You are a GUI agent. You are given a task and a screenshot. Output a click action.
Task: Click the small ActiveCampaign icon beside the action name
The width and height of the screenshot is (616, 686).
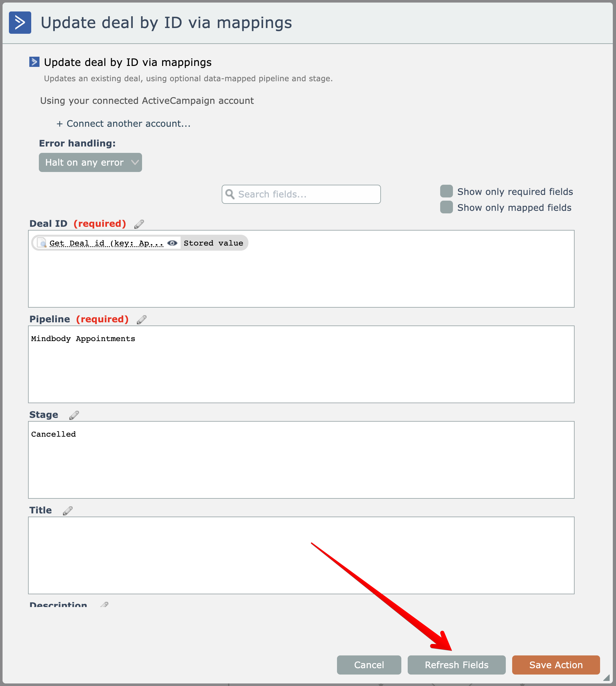(34, 62)
